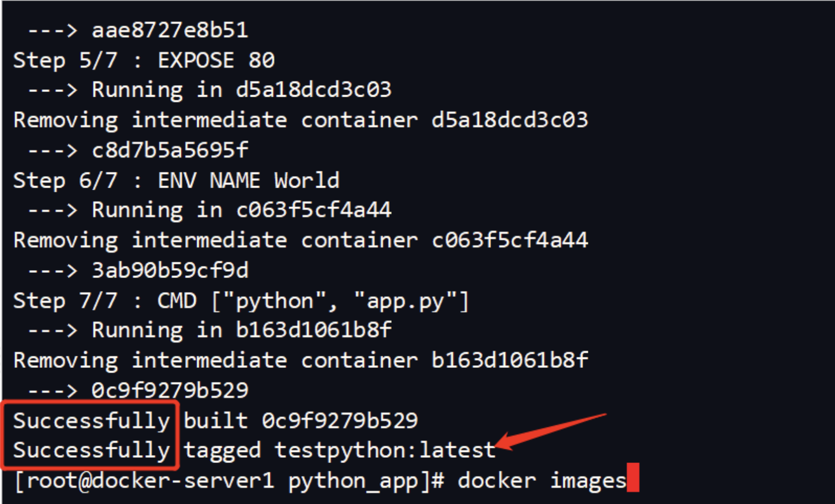Click the typed 'docker images' command
Screen dimensions: 835x504
point(542,480)
